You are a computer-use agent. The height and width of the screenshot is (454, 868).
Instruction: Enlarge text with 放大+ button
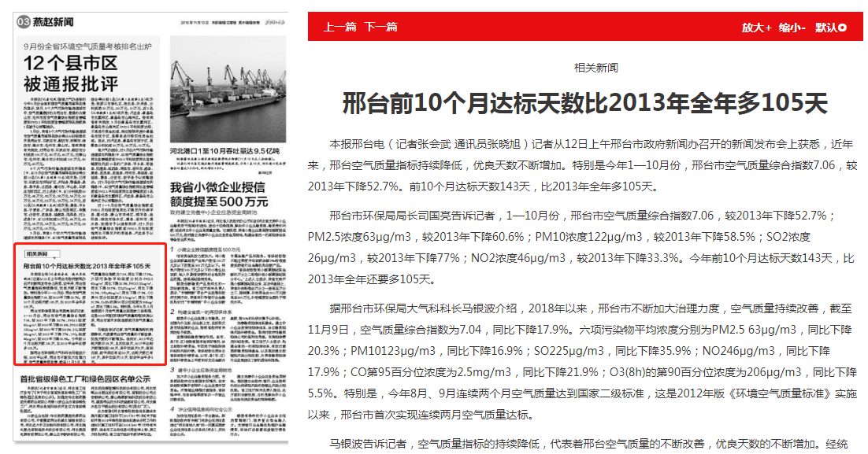(x=756, y=28)
